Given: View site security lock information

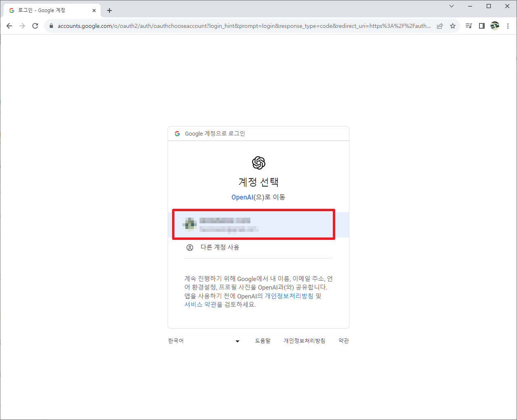Looking at the screenshot, I should pos(51,26).
